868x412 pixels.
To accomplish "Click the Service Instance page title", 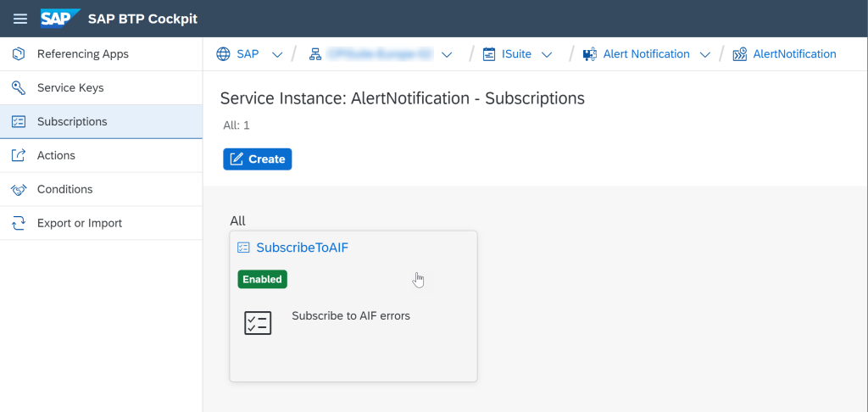I will (403, 98).
